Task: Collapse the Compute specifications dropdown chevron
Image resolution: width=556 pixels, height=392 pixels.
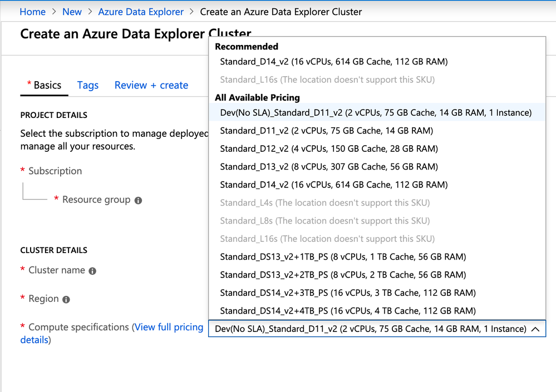Action: [535, 329]
